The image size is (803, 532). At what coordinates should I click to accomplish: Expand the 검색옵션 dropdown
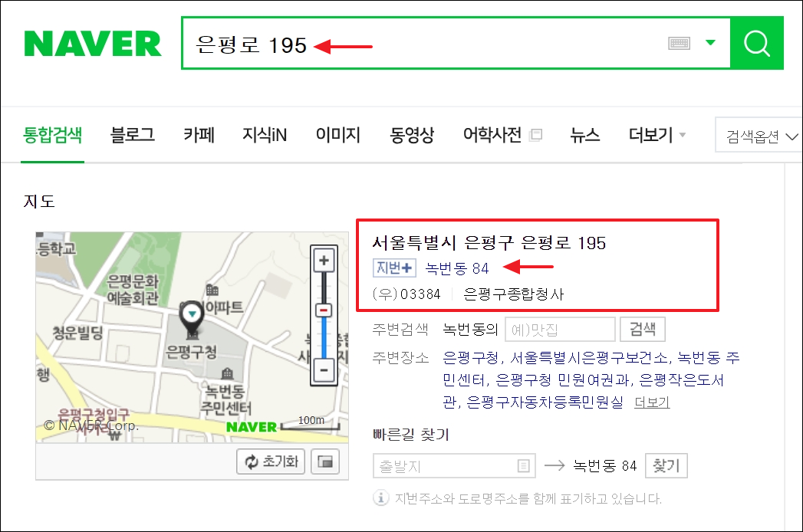point(759,135)
